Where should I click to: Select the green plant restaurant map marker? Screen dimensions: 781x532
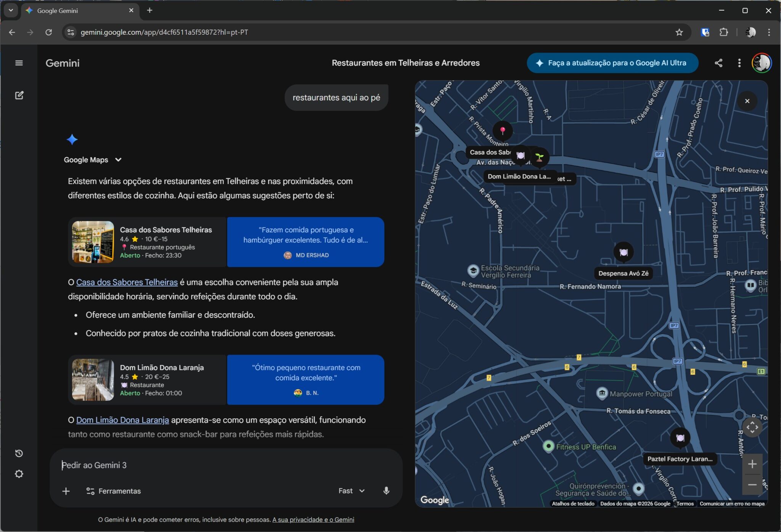[x=539, y=157]
